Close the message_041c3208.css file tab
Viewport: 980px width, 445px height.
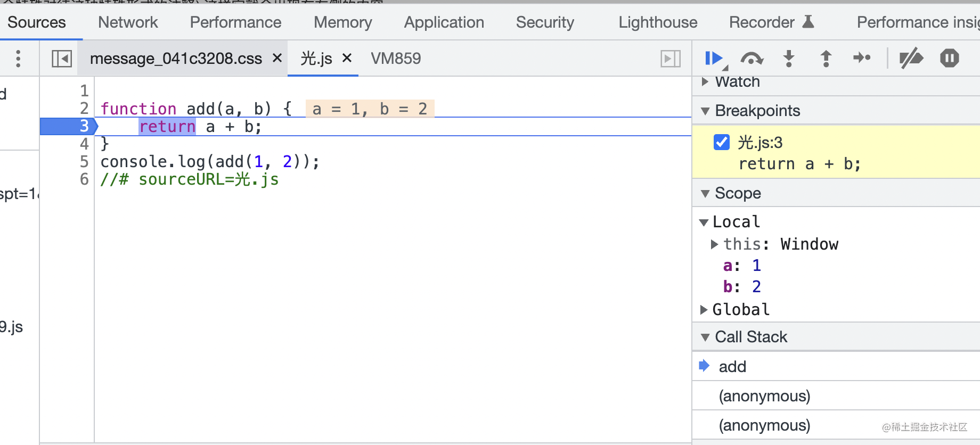277,58
